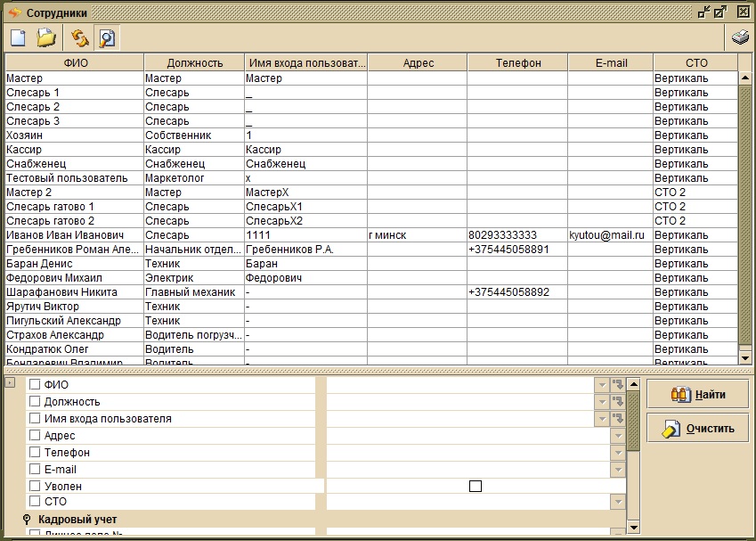Screen dimensions: 756x541
Task: Click the E-mail column header
Action: point(611,62)
